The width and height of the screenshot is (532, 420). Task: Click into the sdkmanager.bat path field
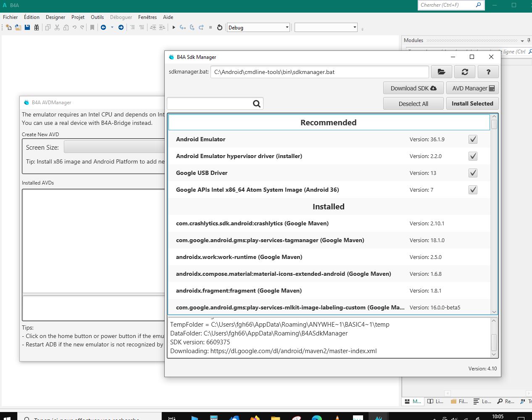[x=319, y=72]
